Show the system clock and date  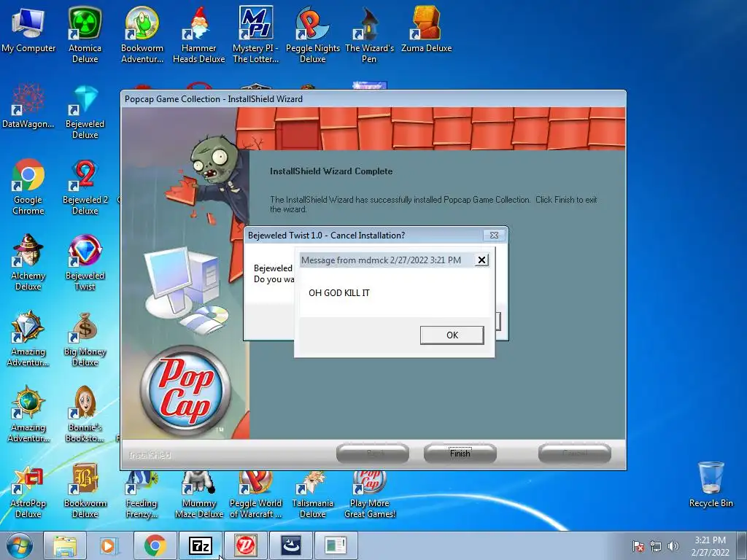tap(710, 546)
